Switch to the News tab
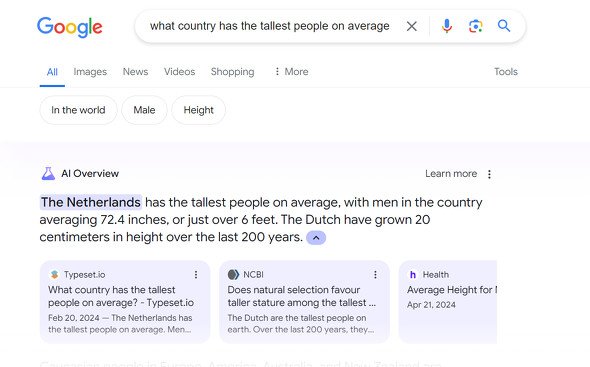 coord(135,72)
